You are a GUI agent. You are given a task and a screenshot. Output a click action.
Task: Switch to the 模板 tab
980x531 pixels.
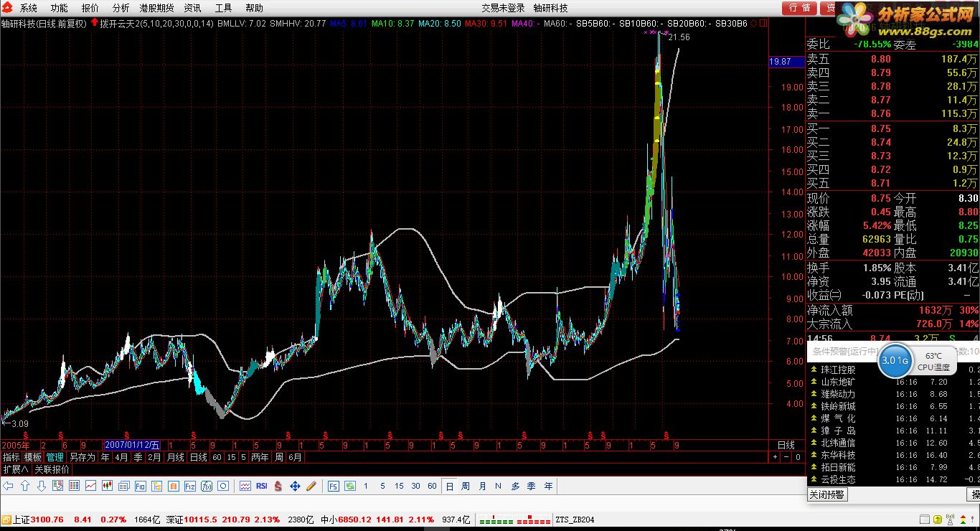33,457
